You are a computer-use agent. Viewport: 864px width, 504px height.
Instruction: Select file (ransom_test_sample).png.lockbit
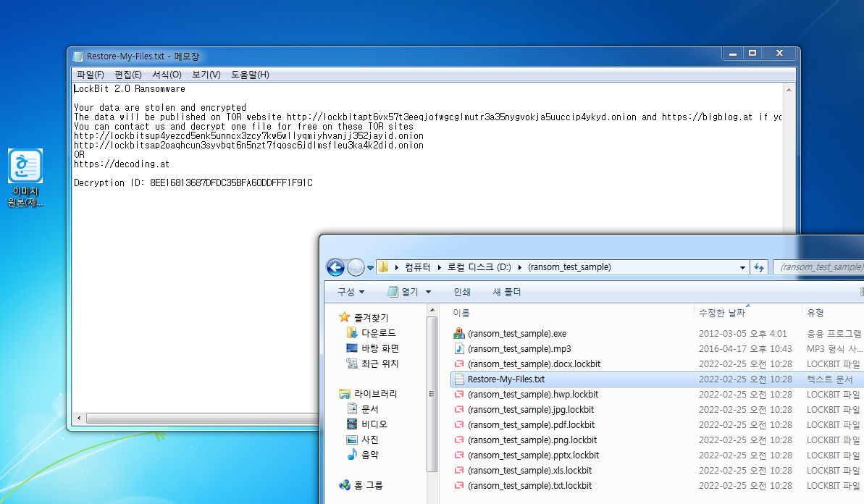pyautogui.click(x=532, y=440)
